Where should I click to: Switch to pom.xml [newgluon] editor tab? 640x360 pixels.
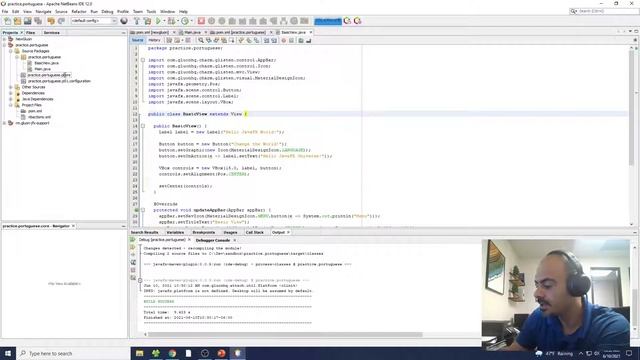(x=151, y=32)
